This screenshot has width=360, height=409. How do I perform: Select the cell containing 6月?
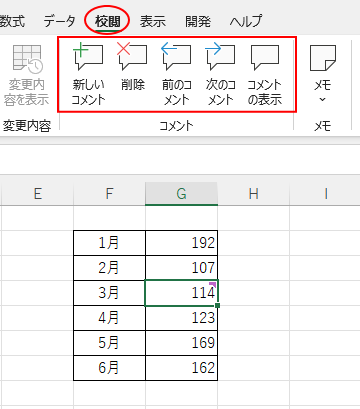click(x=109, y=368)
